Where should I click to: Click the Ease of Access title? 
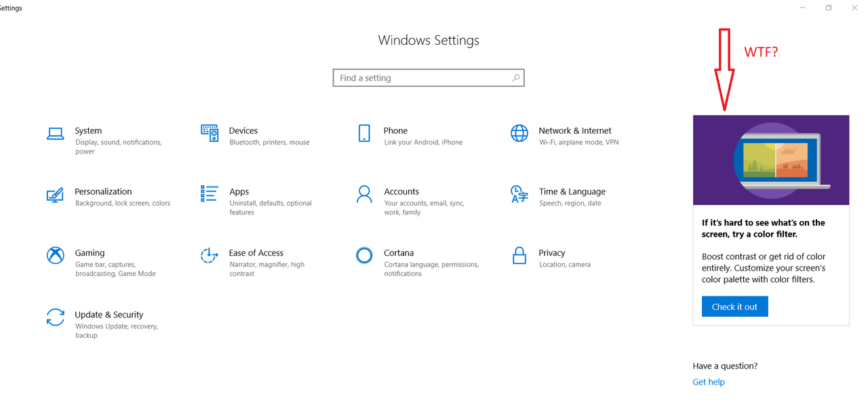[x=256, y=253]
